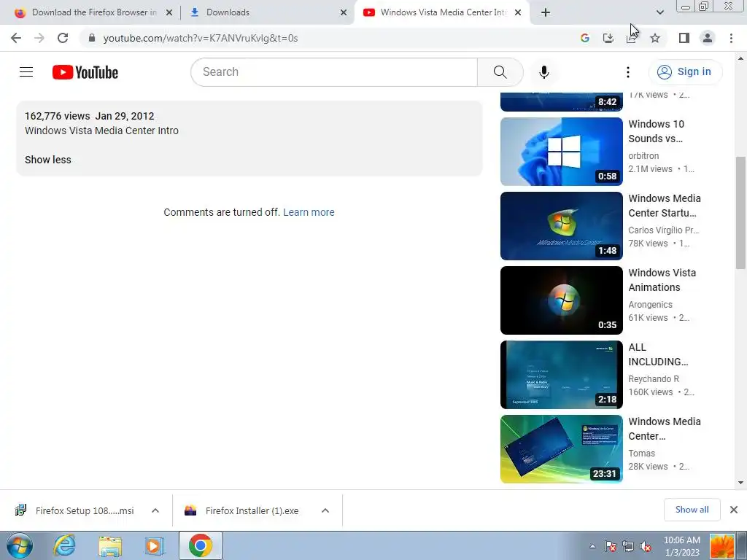
Task: Click Chrome icon in taskbar
Action: click(x=201, y=545)
